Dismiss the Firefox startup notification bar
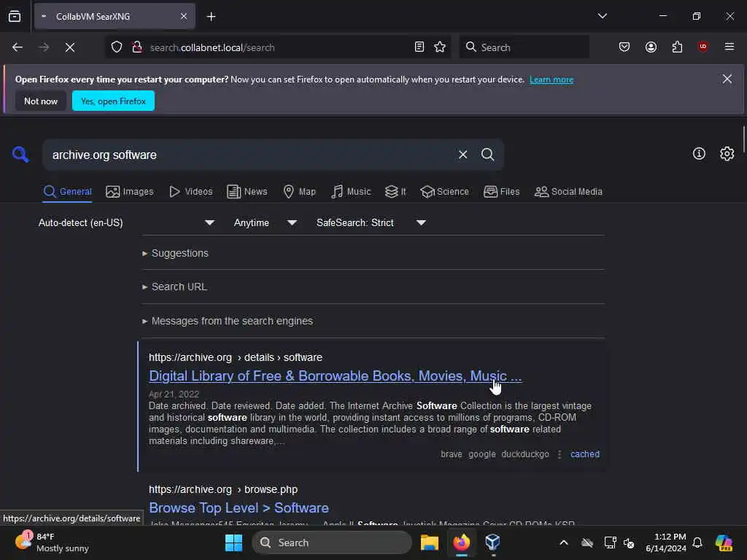The width and height of the screenshot is (747, 560). (727, 79)
